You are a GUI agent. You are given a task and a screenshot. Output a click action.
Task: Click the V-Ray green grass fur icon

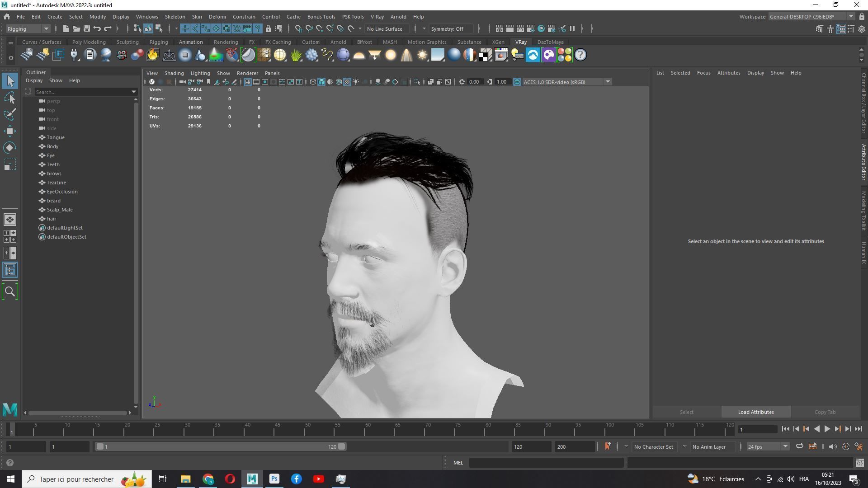[296, 55]
